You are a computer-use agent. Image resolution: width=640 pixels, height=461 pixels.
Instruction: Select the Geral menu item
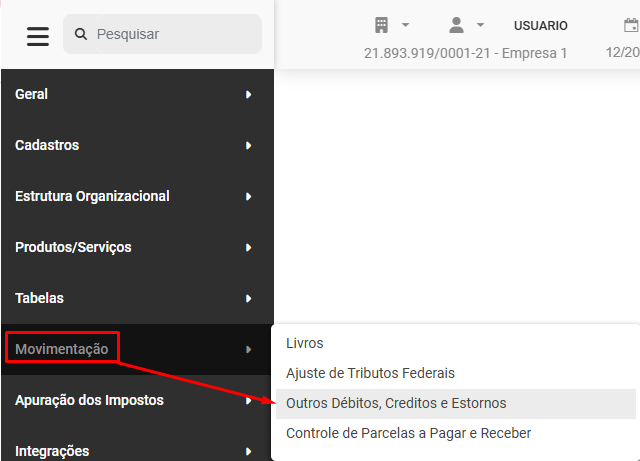137,94
